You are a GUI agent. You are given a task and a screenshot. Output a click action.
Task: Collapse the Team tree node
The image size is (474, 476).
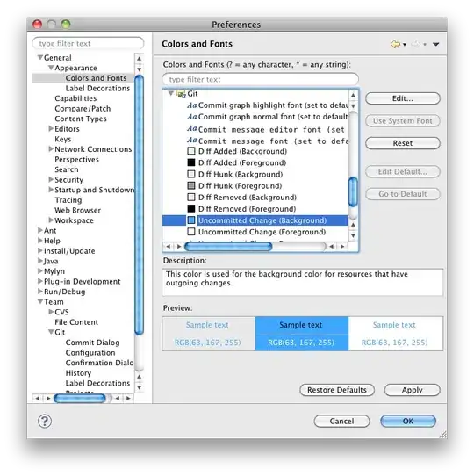pyautogui.click(x=40, y=301)
